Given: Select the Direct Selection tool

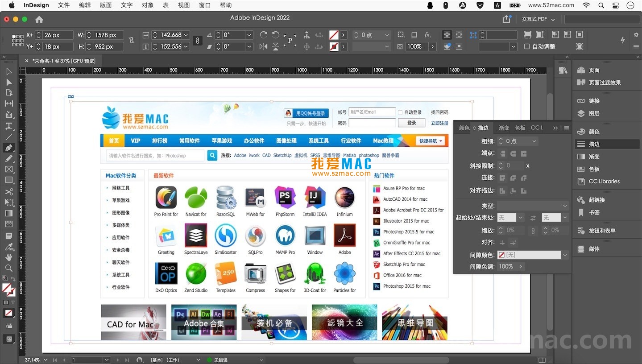Looking at the screenshot, I should click(8, 82).
